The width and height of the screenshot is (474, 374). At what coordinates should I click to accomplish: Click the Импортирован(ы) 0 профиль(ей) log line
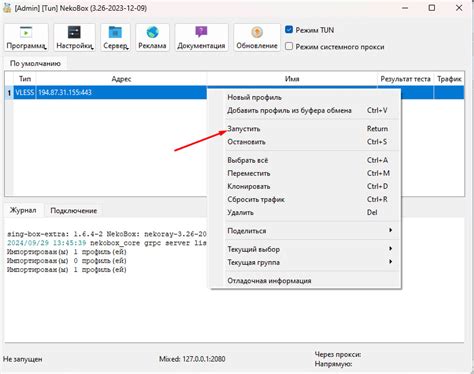click(67, 261)
